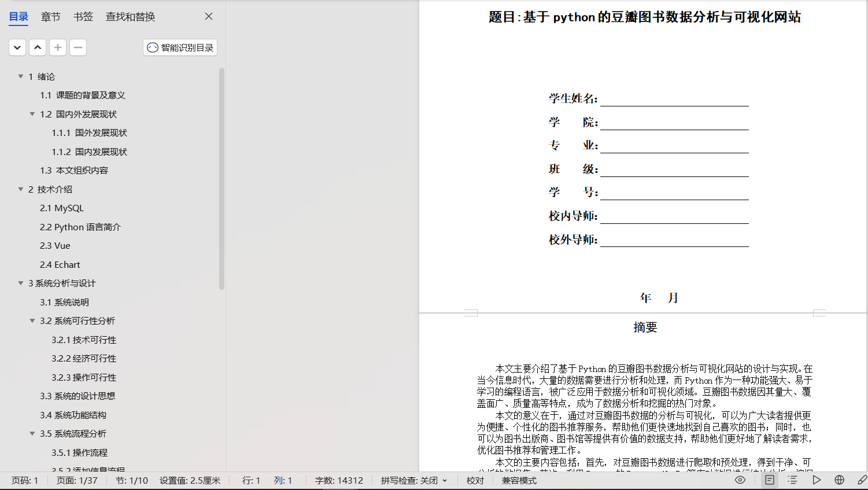Collapse the 3.5 系统流程分析 node arrow
This screenshot has height=490, width=868.
32,433
